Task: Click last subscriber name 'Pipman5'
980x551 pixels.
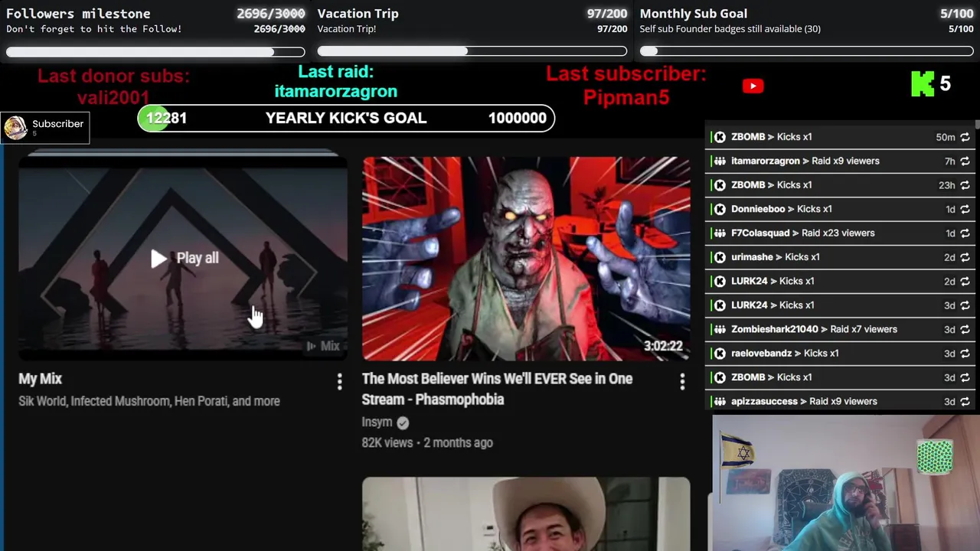Action: (626, 97)
